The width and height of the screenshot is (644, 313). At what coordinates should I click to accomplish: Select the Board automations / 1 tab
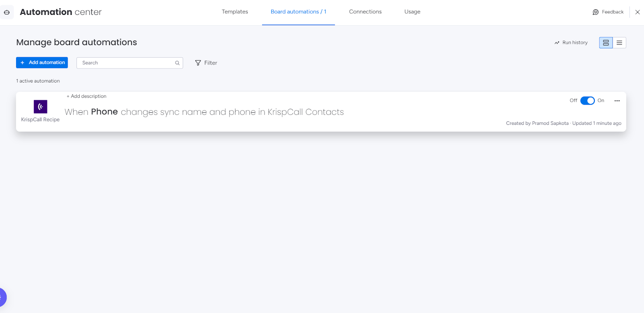(x=298, y=12)
